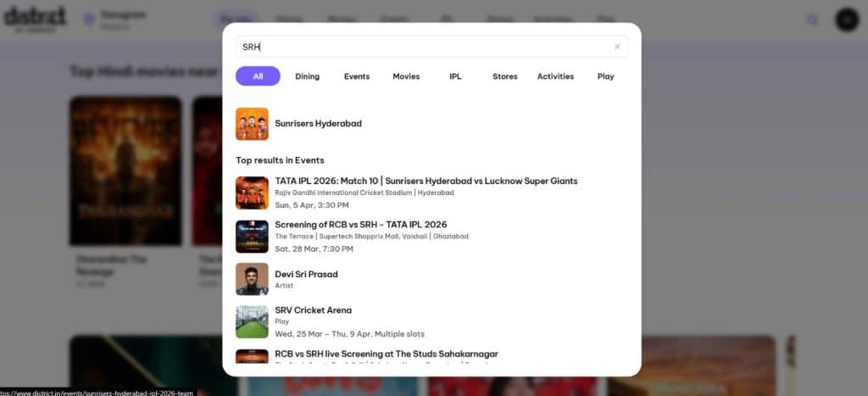Open TATA IPL 2026 Match 10 event
This screenshot has width=868, height=396.
click(426, 181)
